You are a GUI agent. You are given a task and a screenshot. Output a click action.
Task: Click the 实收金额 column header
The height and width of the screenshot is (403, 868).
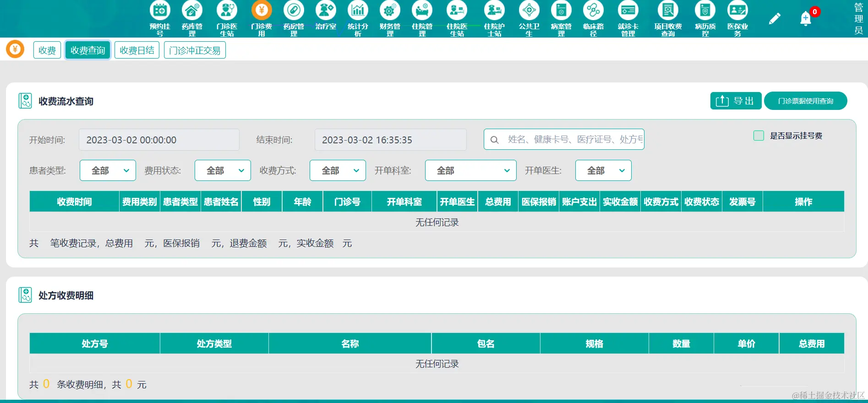(620, 201)
